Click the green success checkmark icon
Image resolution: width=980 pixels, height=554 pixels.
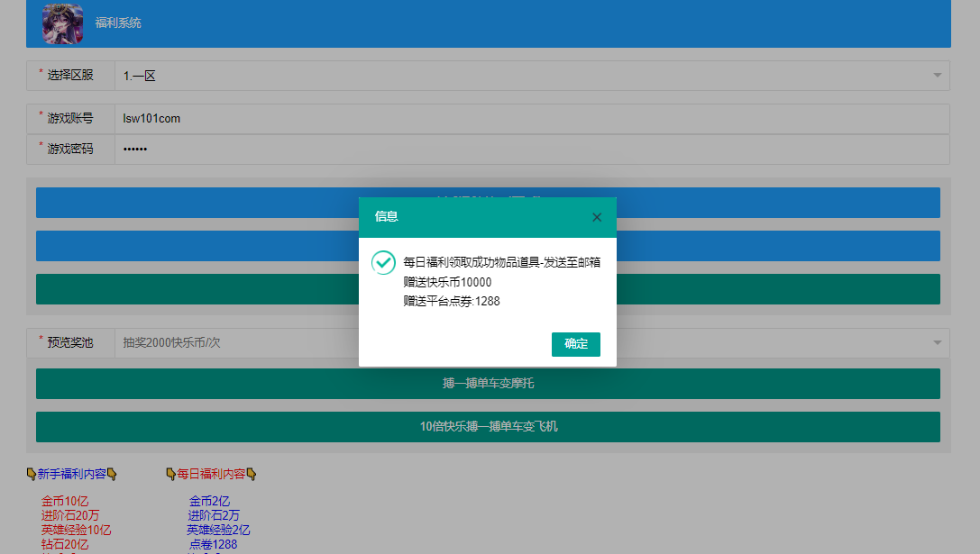[384, 262]
